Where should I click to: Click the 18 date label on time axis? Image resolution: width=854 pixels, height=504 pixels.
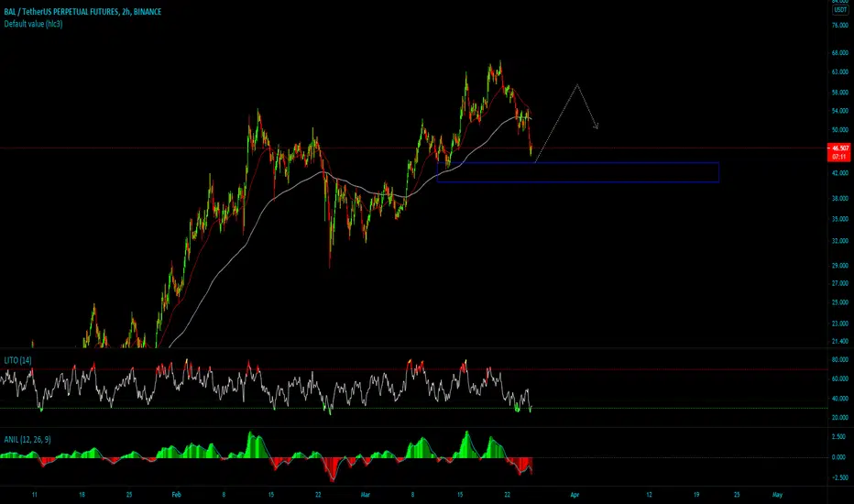82,495
